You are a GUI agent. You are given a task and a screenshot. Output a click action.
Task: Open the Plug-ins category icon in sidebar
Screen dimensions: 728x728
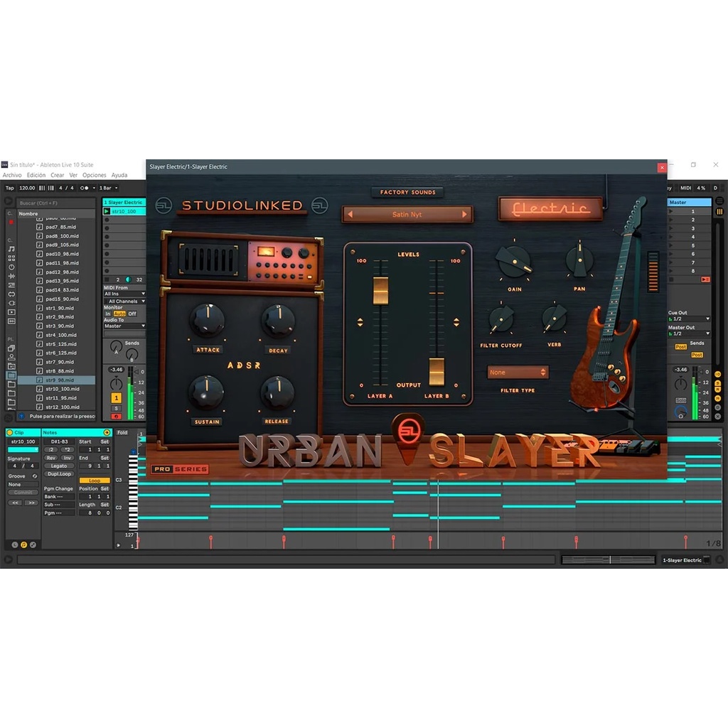pos(11,303)
